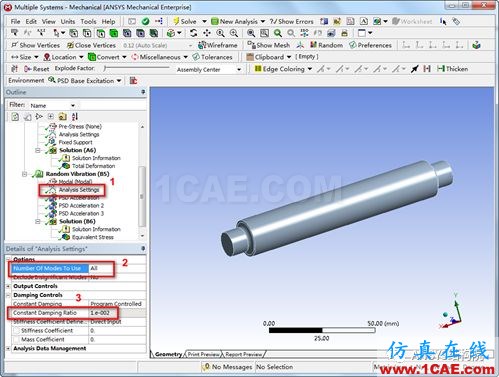
Task: Collapse the Random Vibration (B5) tree node
Action: [24, 174]
